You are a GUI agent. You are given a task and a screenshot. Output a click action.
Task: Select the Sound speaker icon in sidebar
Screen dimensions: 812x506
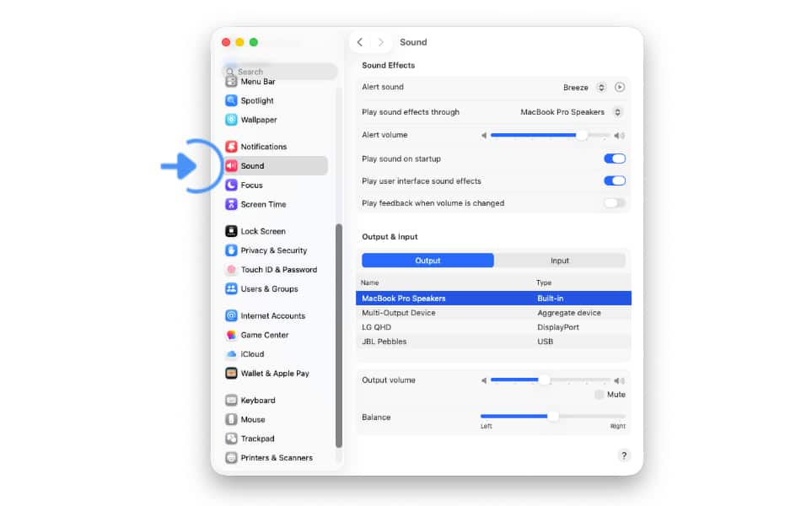[x=231, y=166]
